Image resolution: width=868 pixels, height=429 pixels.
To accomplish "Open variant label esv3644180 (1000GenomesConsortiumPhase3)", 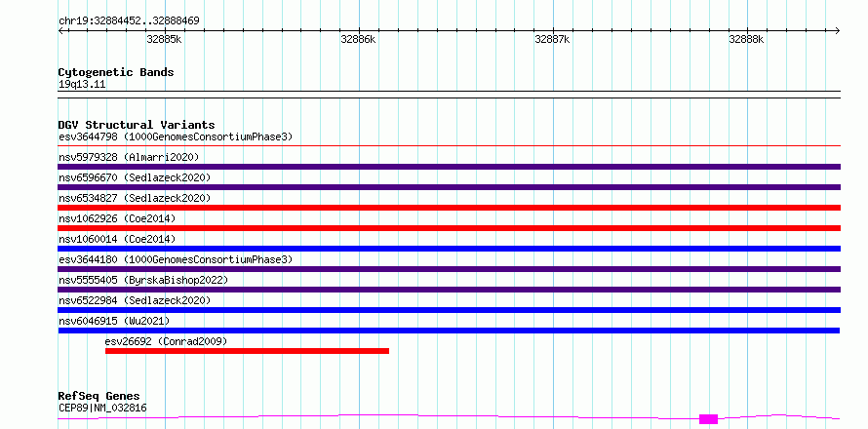I will tap(176, 259).
